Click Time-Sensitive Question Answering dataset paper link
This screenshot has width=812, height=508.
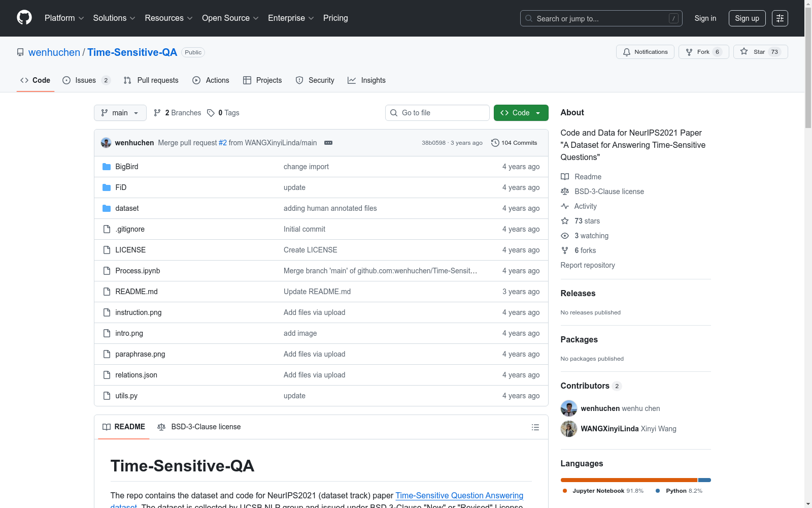tap(459, 495)
